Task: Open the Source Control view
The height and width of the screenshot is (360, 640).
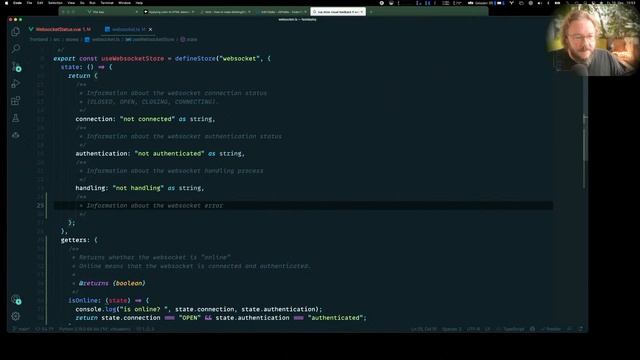Action: coord(16,67)
